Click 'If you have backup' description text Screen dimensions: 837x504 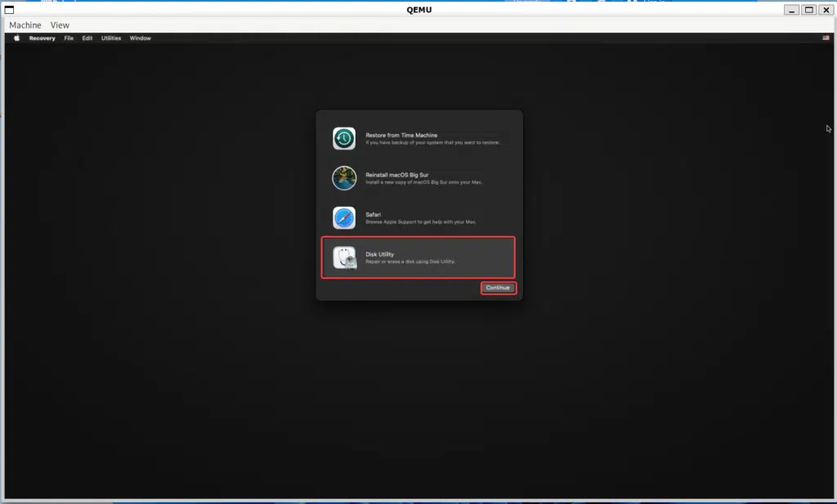(x=432, y=142)
